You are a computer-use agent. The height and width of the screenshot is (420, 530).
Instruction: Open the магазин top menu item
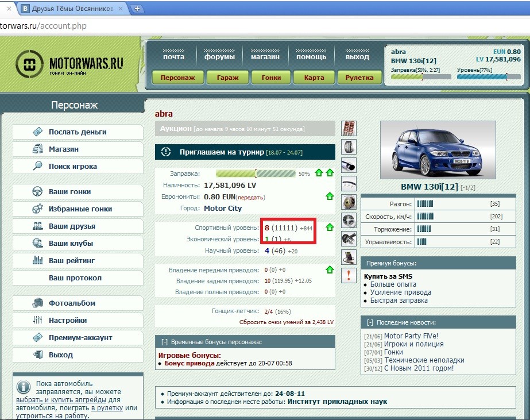265,56
